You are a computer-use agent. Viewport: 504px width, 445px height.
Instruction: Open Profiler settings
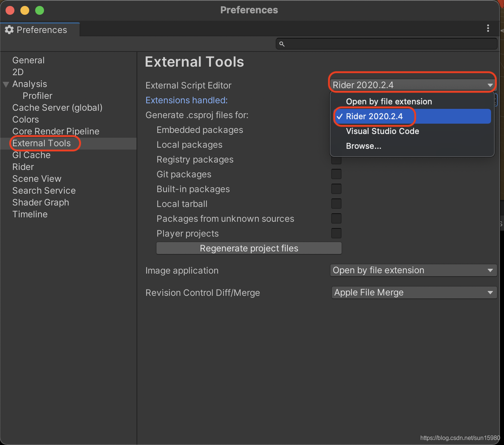pos(37,96)
